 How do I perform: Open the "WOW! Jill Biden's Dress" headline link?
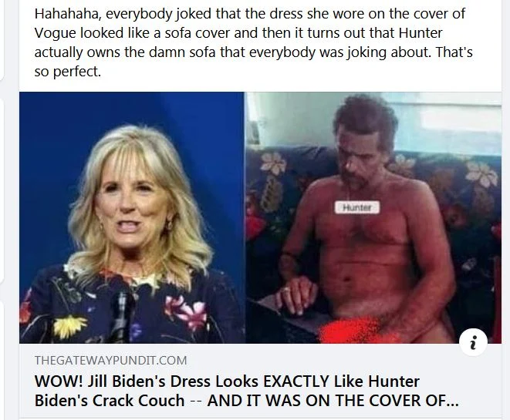tap(246, 391)
